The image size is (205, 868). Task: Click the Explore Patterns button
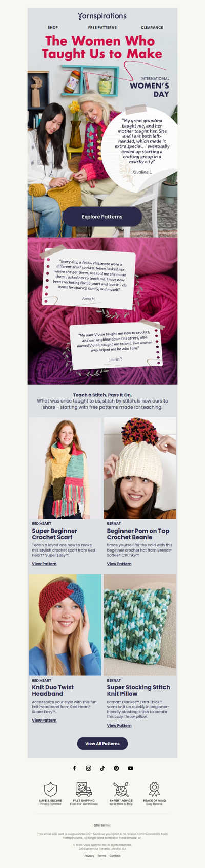pyautogui.click(x=102, y=217)
